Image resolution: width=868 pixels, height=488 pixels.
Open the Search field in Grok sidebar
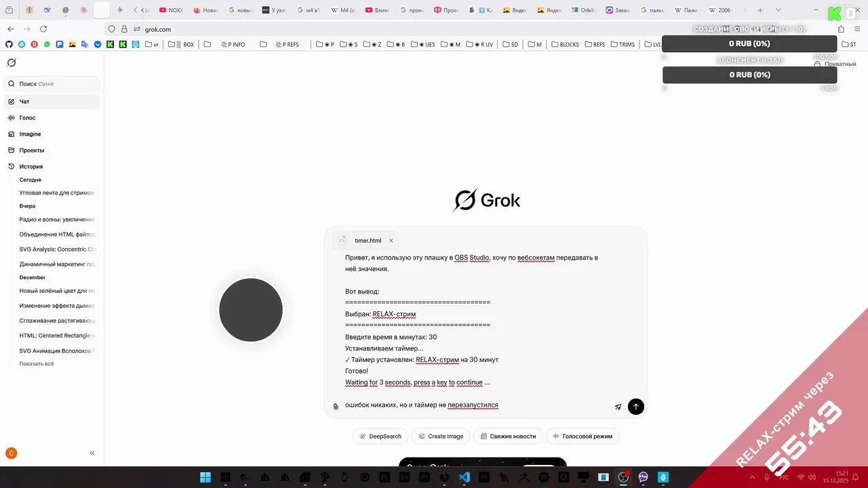52,84
